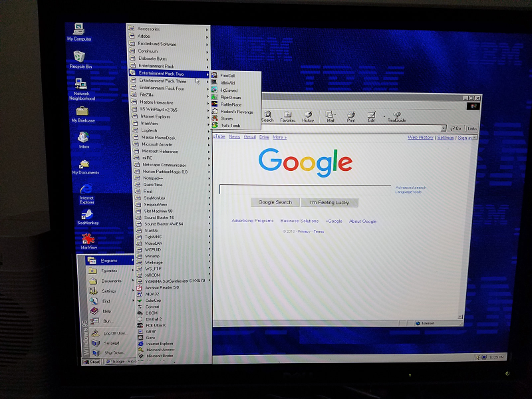Click the Tut's Tomb game icon
Viewport: 532px width, 399px height.
click(x=215, y=125)
